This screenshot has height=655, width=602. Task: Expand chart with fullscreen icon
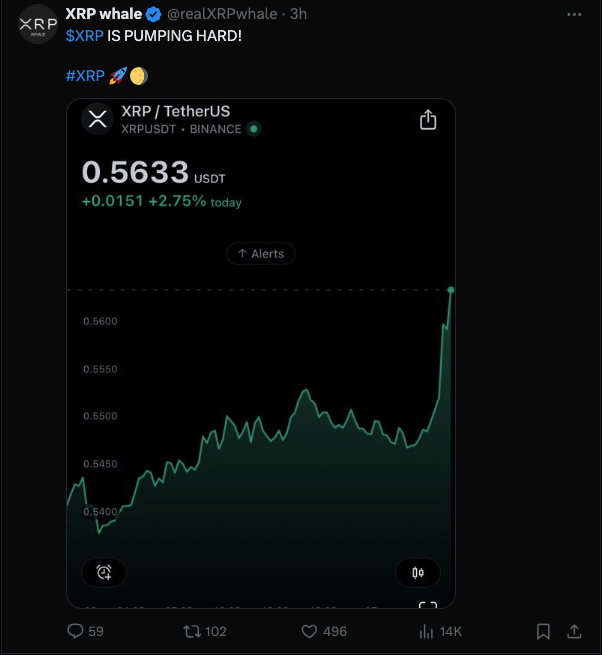pos(428,605)
